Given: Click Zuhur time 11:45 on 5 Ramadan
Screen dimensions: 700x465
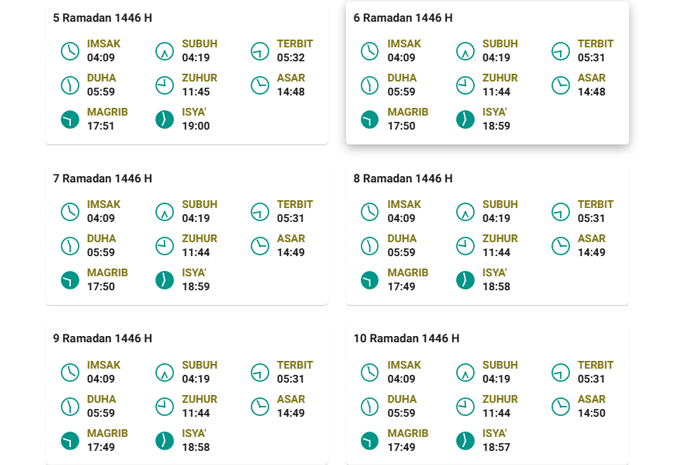Looking at the screenshot, I should (196, 91).
